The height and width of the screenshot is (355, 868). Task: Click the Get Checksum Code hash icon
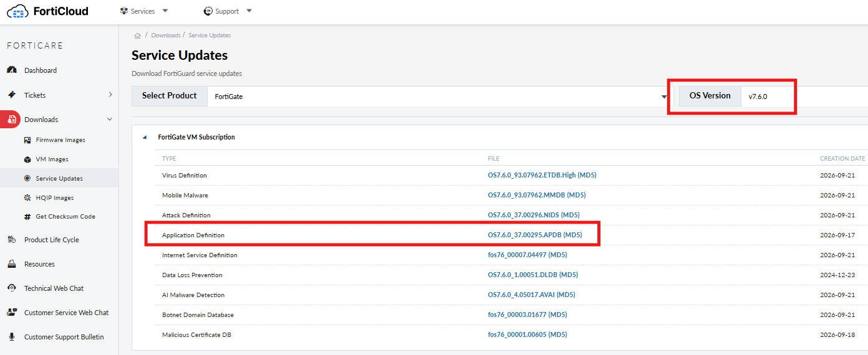tap(27, 217)
